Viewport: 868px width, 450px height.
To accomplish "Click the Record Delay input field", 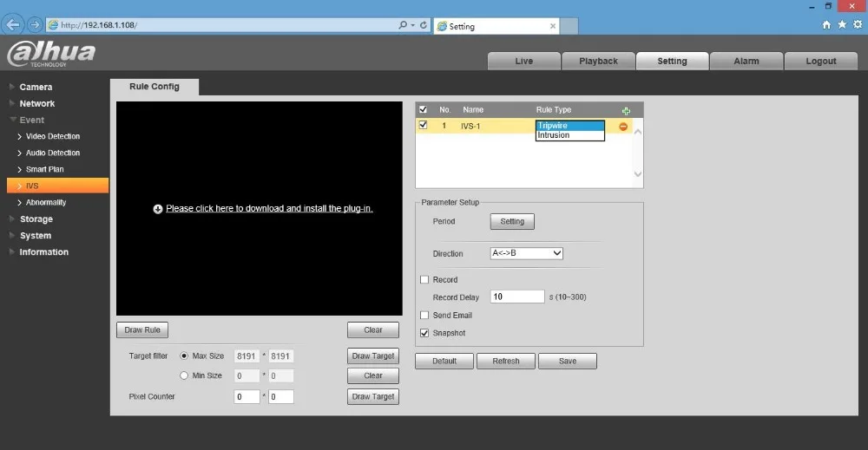I will coord(517,297).
